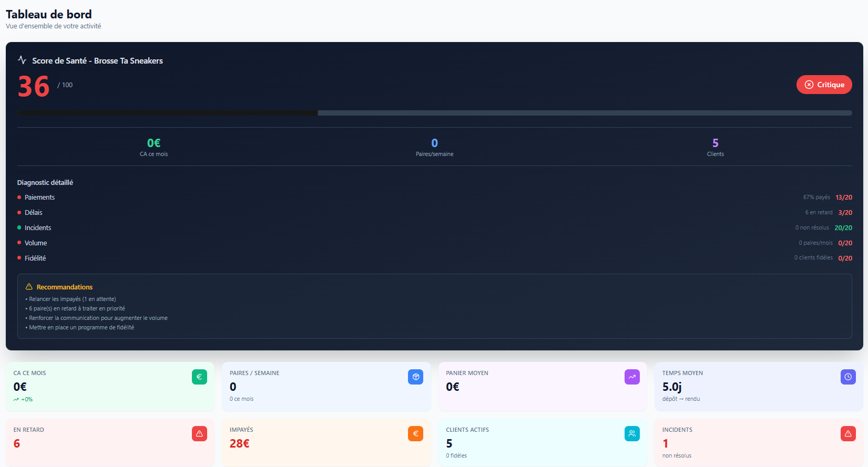Click 'non résolus' caption in INCIDENTS card
The image size is (868, 467).
pyautogui.click(x=677, y=456)
